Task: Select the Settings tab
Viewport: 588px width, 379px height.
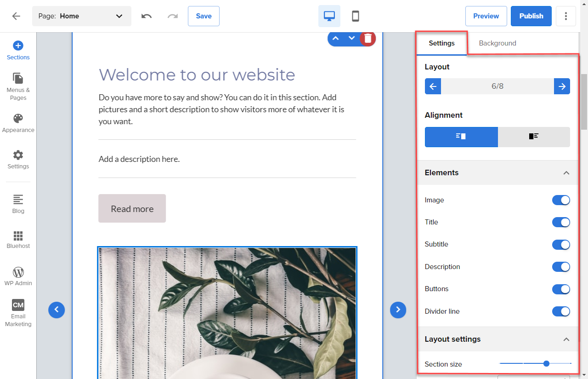Action: click(441, 43)
